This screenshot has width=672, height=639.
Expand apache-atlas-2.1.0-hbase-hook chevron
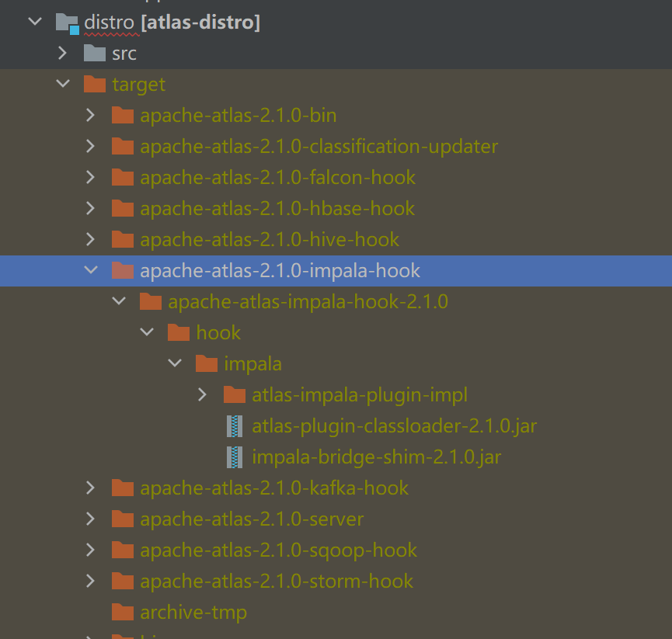(90, 208)
